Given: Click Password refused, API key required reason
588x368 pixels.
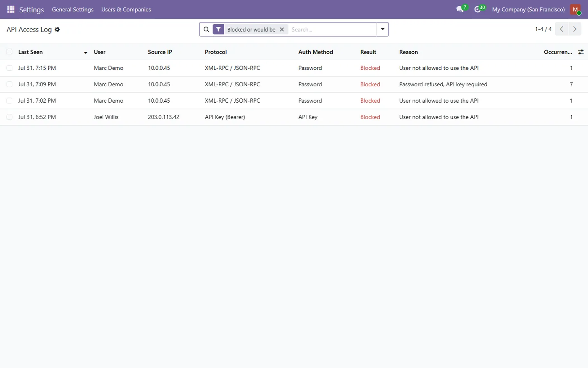Looking at the screenshot, I should [x=443, y=84].
